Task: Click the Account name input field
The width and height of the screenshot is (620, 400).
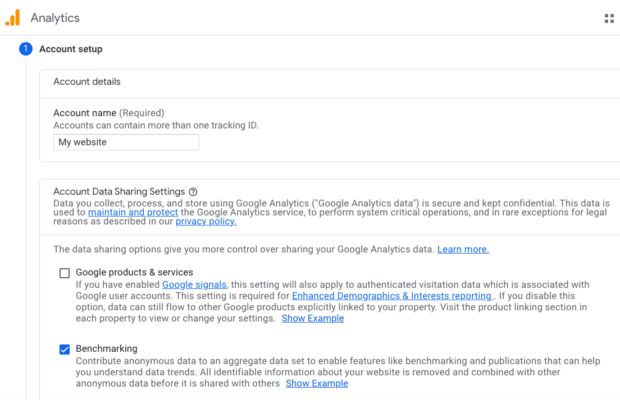Action: [x=126, y=142]
